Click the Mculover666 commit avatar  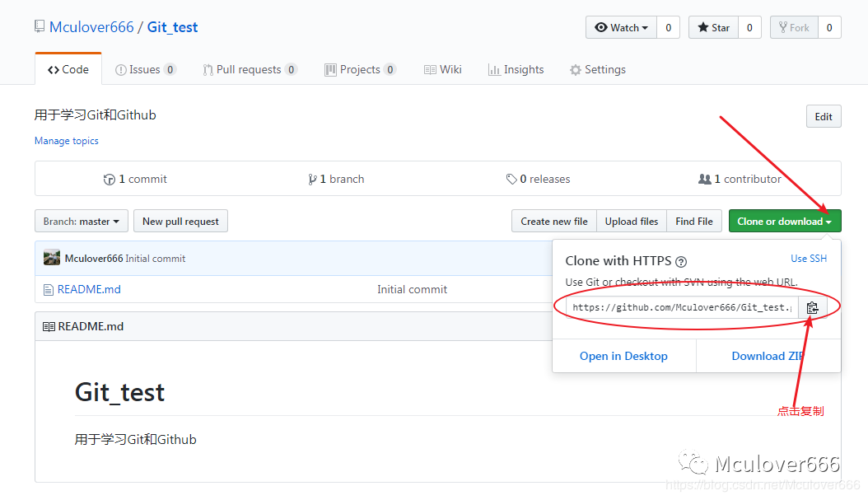pos(52,258)
